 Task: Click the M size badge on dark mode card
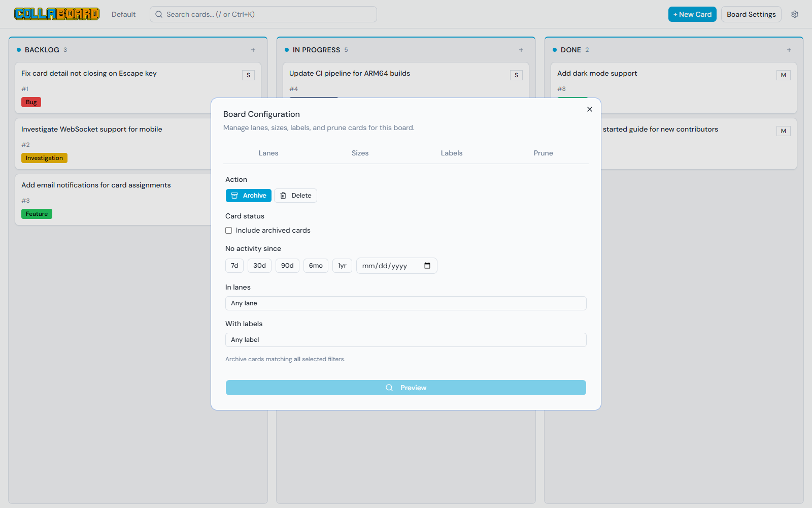[784, 75]
